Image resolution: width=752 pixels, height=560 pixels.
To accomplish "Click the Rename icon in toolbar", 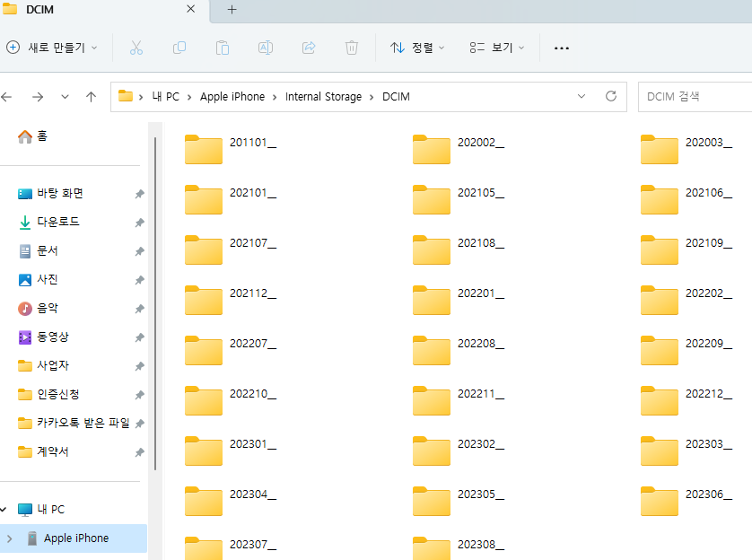I will (x=266, y=48).
